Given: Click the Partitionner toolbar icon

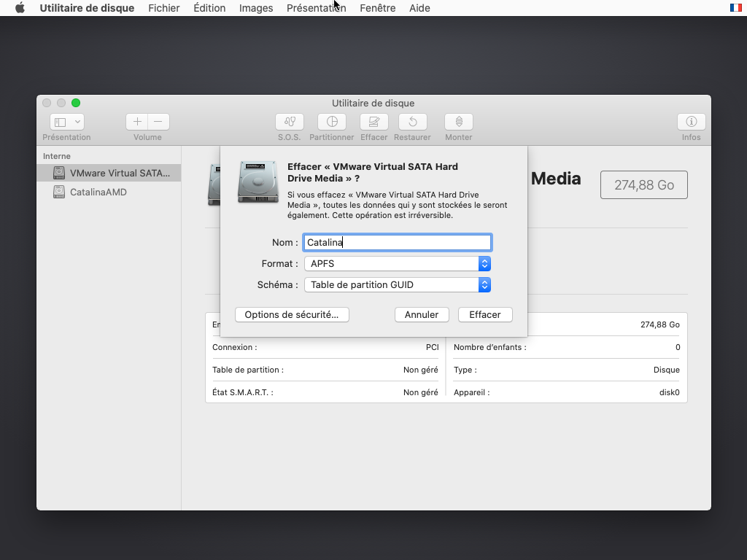Looking at the screenshot, I should tap(332, 122).
